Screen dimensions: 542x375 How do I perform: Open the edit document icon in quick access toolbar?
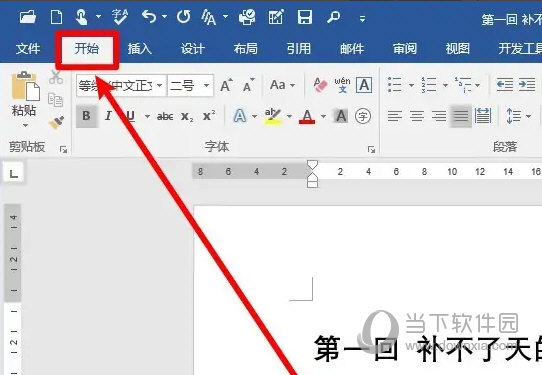pos(276,17)
